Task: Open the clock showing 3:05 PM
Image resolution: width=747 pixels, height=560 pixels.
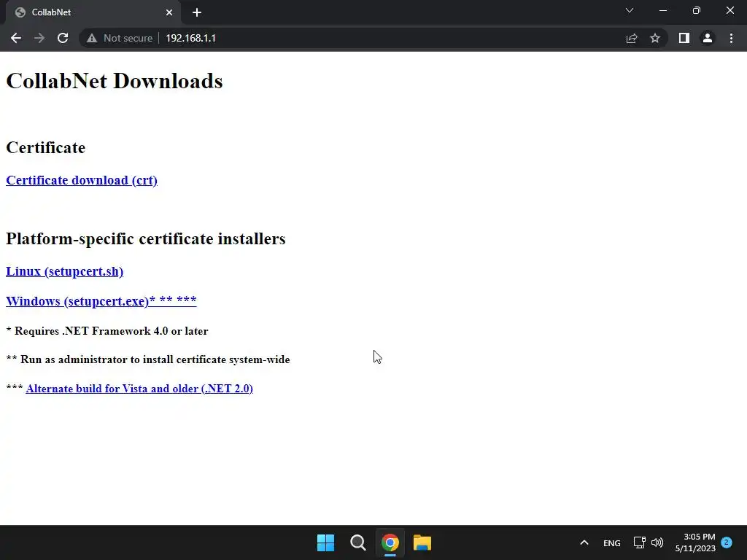Action: (x=695, y=542)
